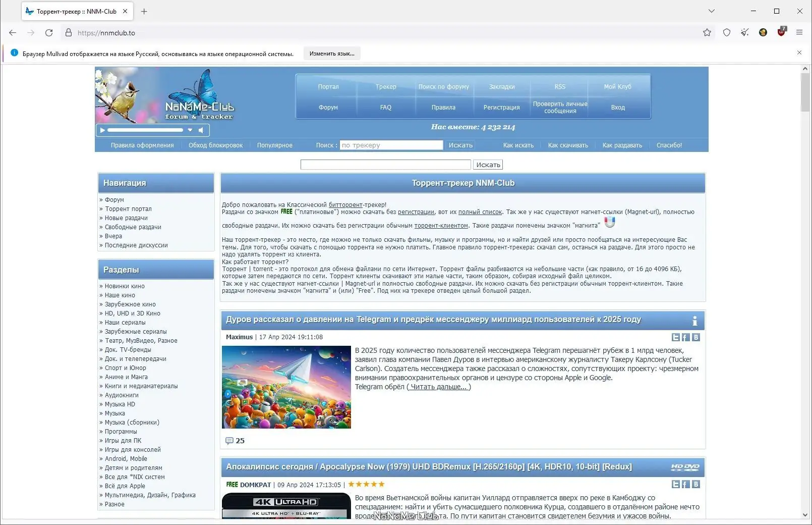View site security info via the padlock icon
Screen dimensions: 812x525
click(69, 33)
